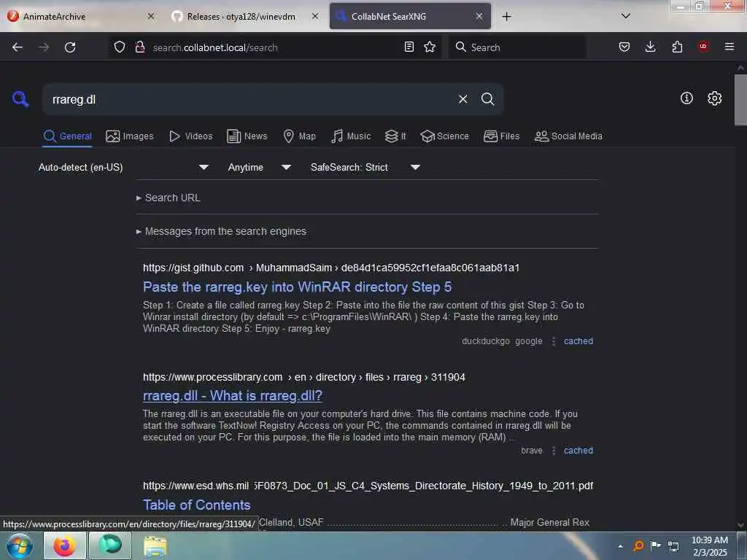747x560 pixels.
Task: Select the Files search category
Action: point(501,136)
